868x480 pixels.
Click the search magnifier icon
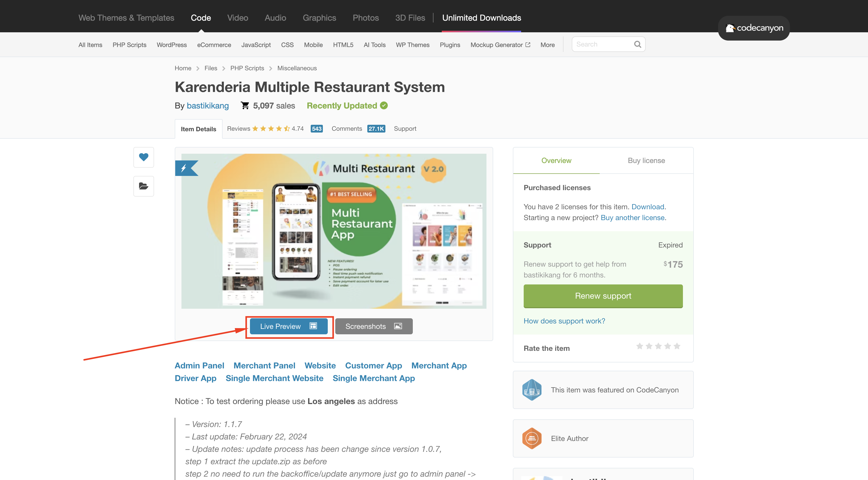pos(637,44)
